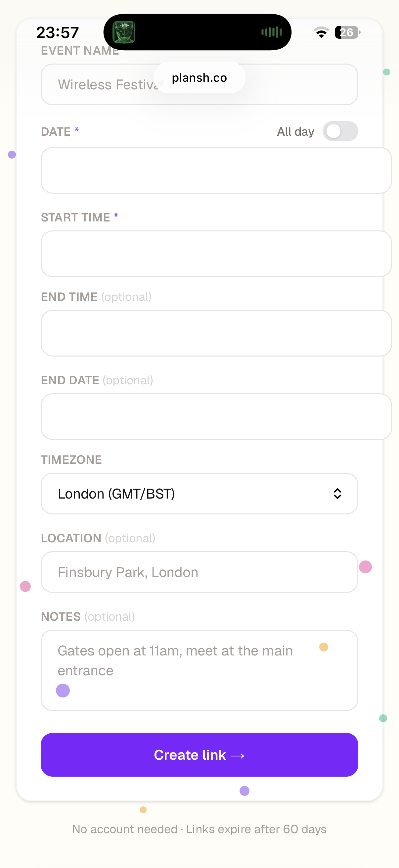Tap the battery level indicator
The width and height of the screenshot is (399, 868).
(x=347, y=32)
